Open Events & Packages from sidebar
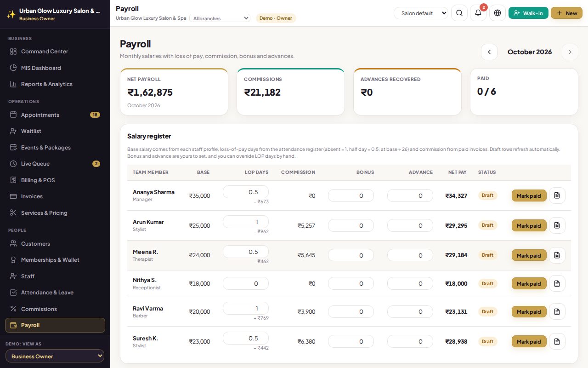 tap(55, 147)
